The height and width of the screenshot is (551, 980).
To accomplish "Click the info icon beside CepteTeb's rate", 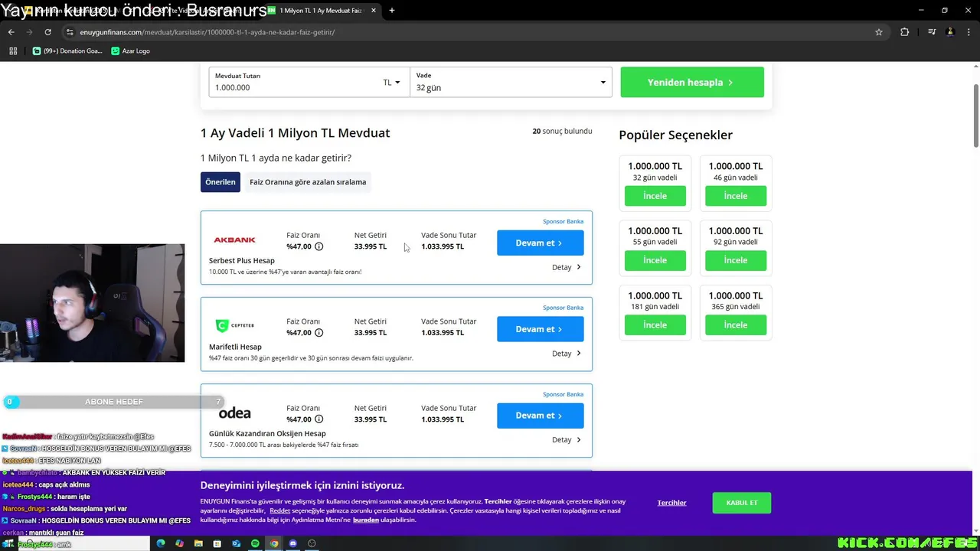I will click(x=319, y=333).
